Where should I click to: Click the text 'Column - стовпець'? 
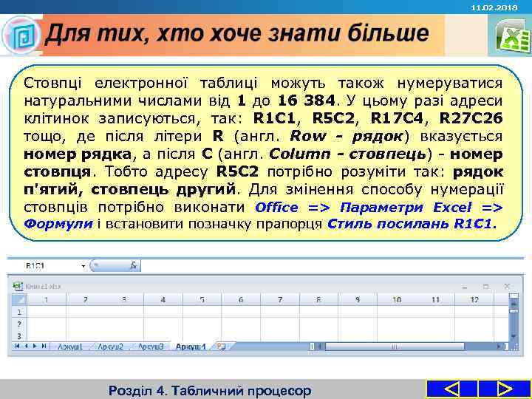tap(348, 154)
